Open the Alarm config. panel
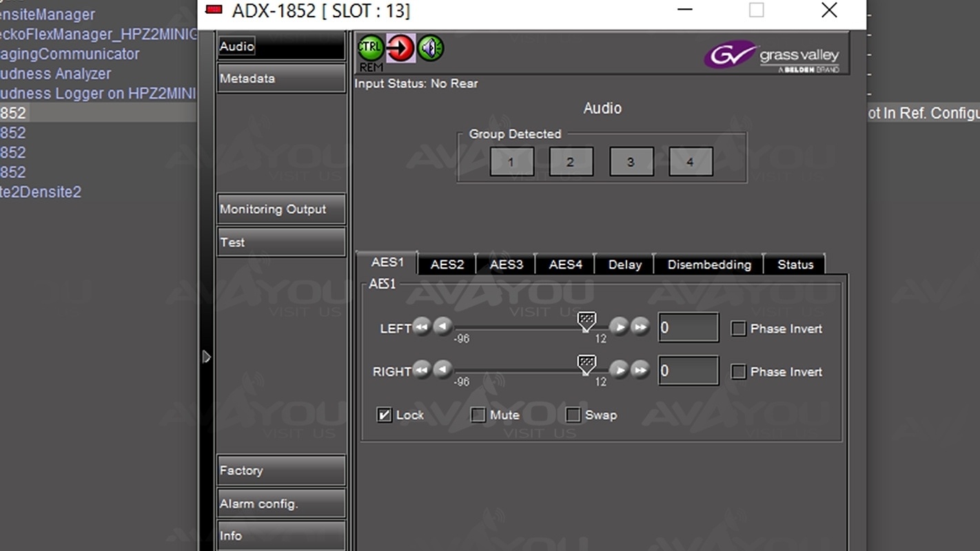Viewport: 980px width, 551px height. [280, 503]
